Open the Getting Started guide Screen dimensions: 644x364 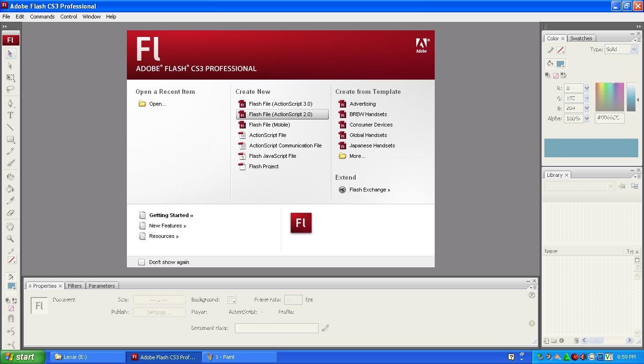click(170, 215)
